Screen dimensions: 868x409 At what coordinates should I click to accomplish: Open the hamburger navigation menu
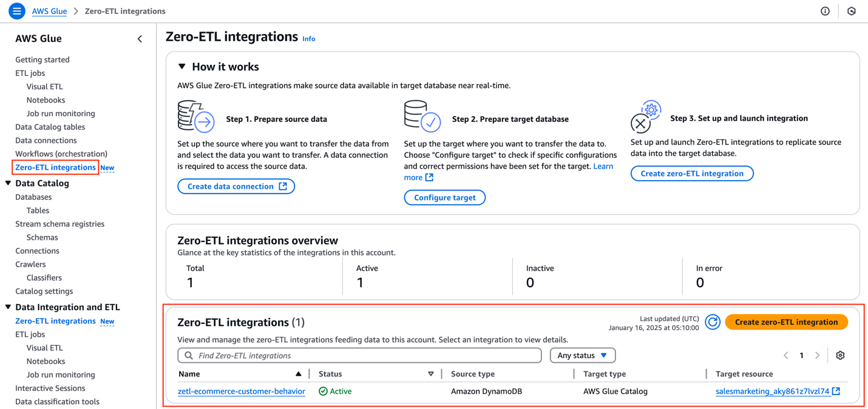16,11
